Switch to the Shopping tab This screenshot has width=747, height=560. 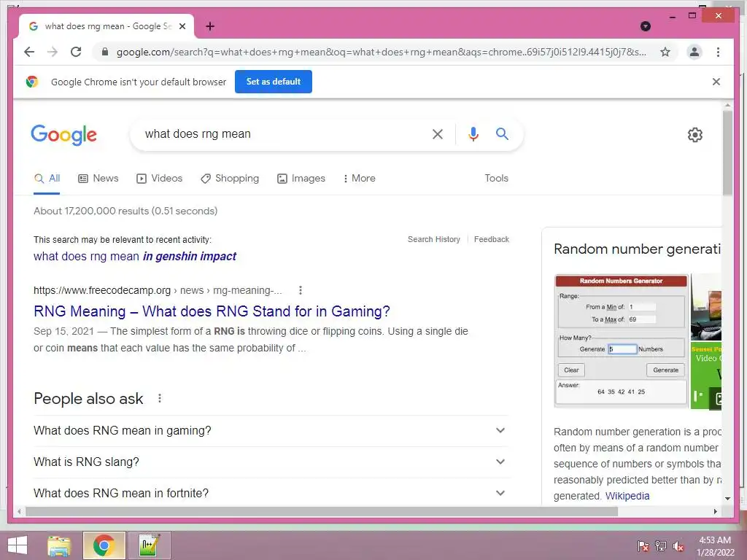[x=230, y=178]
